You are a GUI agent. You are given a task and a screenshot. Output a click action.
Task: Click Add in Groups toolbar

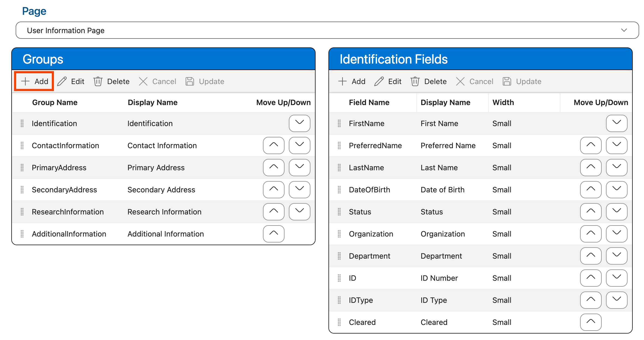(x=34, y=81)
